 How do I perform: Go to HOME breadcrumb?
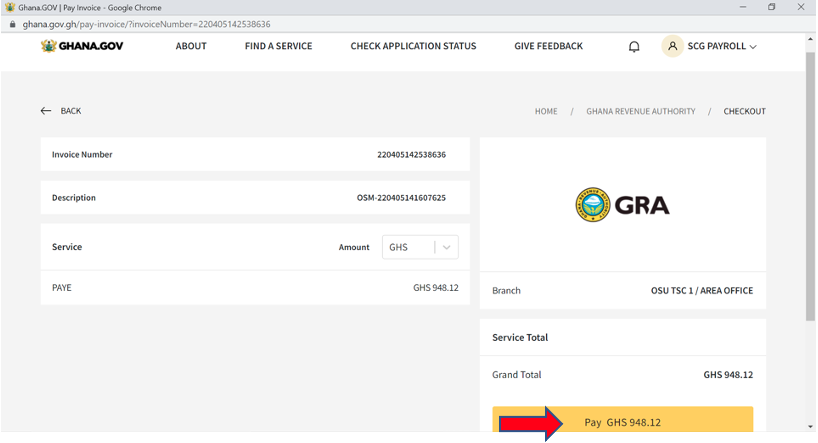click(546, 111)
